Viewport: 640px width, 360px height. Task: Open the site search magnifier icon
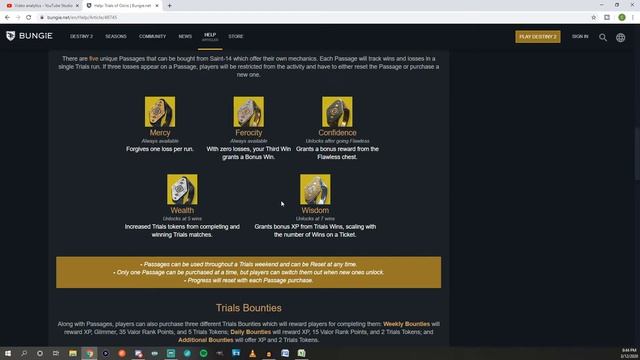pyautogui.click(x=603, y=37)
